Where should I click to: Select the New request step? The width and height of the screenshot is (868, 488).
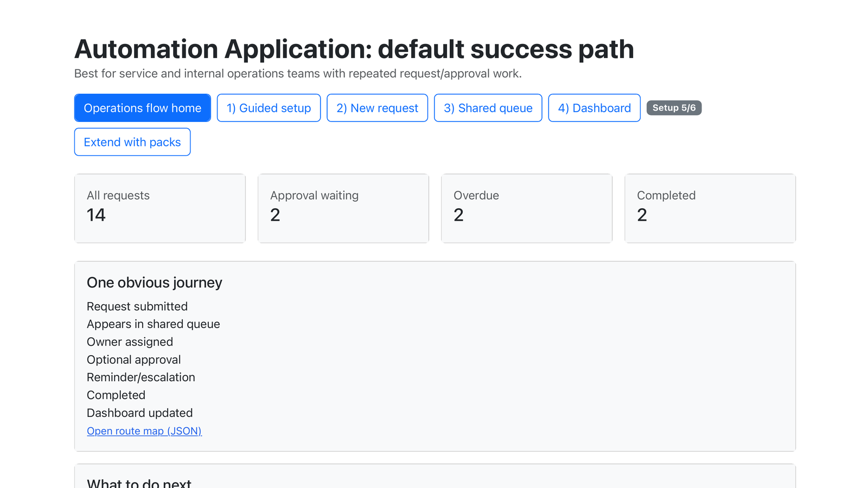(377, 107)
